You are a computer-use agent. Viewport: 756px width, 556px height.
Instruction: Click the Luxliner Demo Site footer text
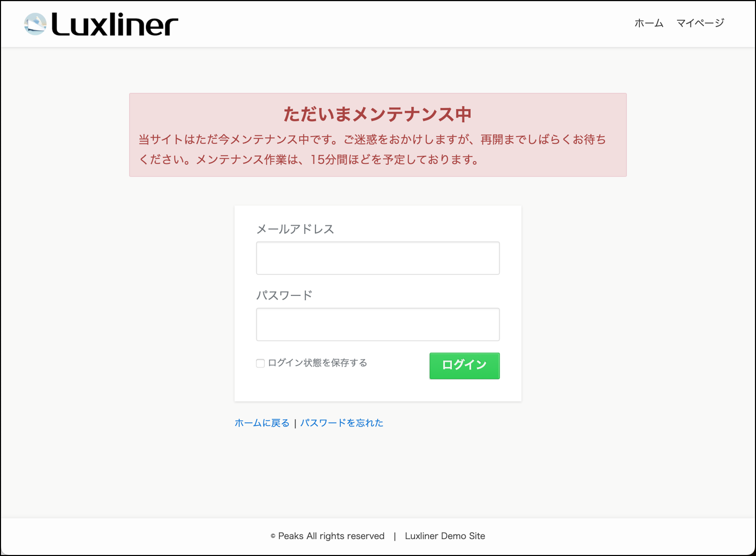(x=445, y=536)
